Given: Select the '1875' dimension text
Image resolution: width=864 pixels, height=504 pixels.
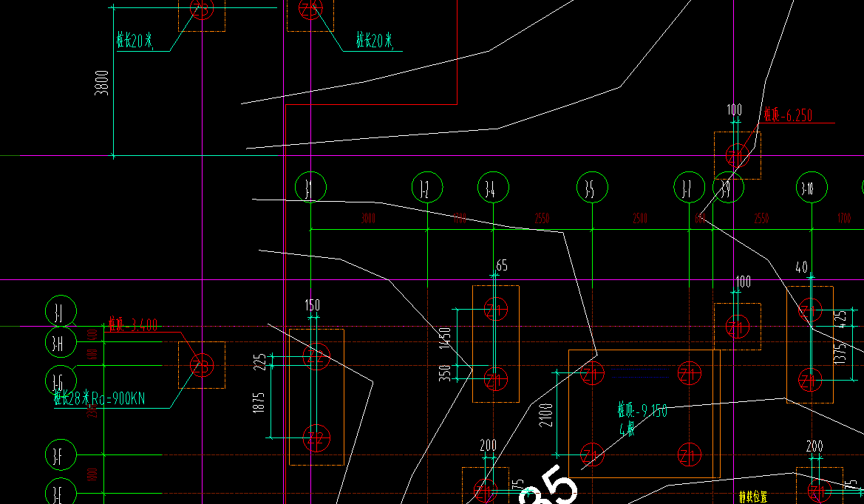Looking at the screenshot, I should pos(259,403).
